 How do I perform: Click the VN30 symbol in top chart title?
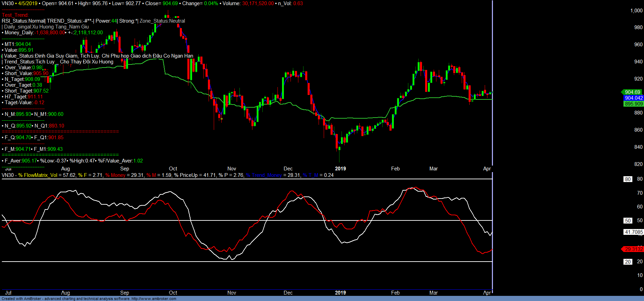(x=8, y=3)
